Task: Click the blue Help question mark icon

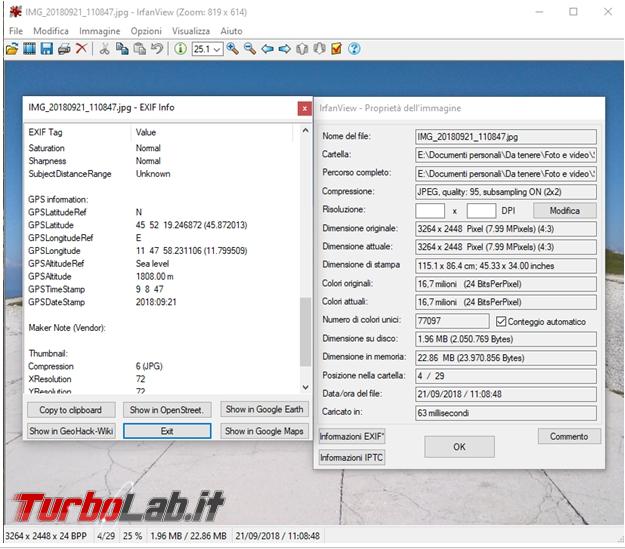Action: click(354, 49)
